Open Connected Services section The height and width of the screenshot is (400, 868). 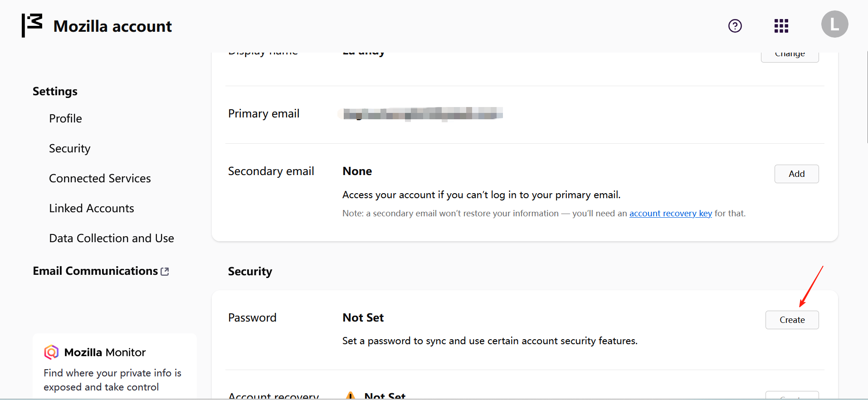coord(100,178)
